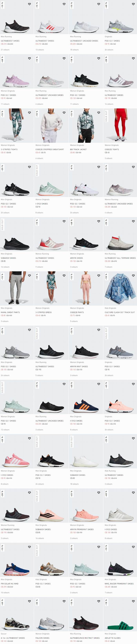Heart the NMD_Racer Primeknit Shoes
The height and width of the screenshot is (644, 137).
coord(133,547)
